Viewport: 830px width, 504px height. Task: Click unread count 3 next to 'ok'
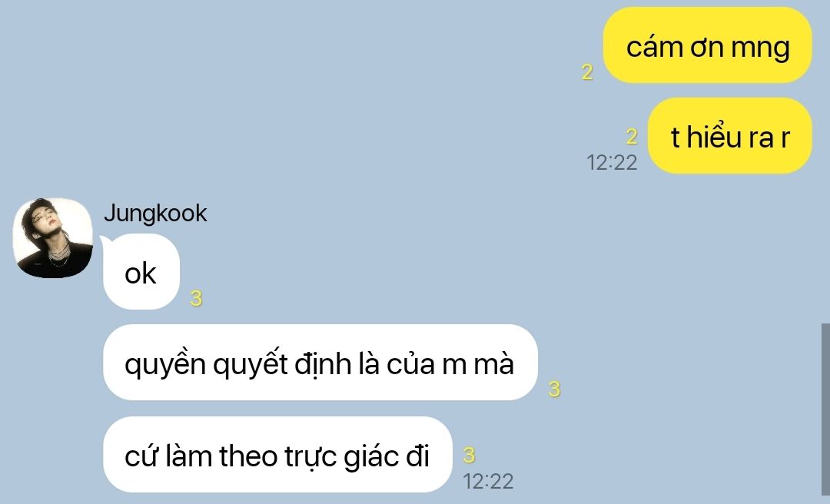(197, 299)
